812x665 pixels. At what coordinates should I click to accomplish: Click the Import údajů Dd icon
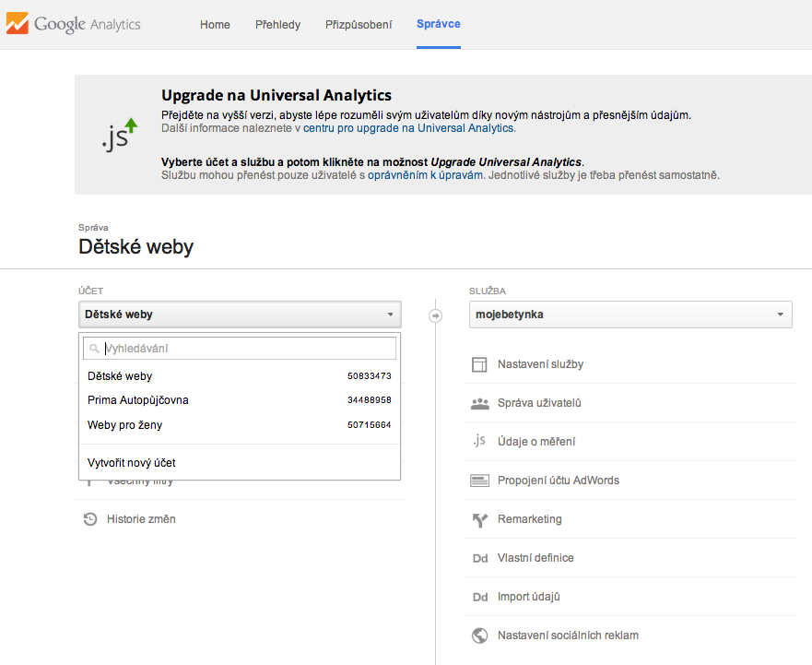tap(480, 597)
